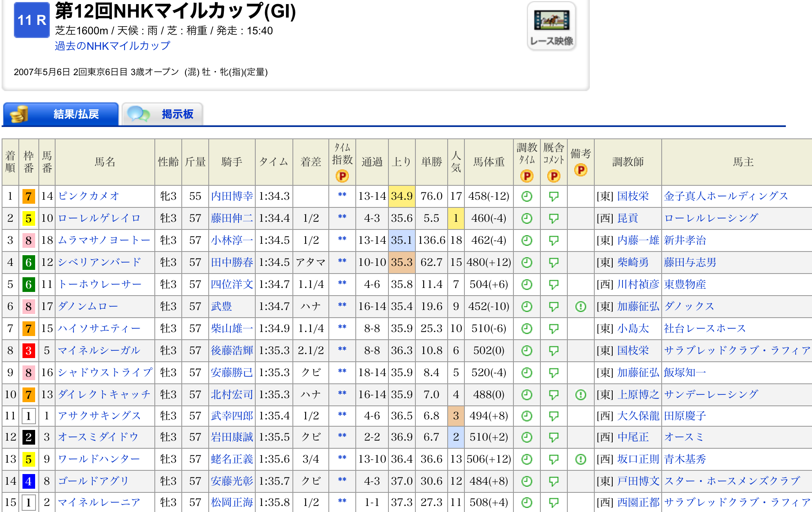This screenshot has height=512, width=812.
Task: Open stable comment bubble for ハイソサエティー
Action: click(553, 329)
